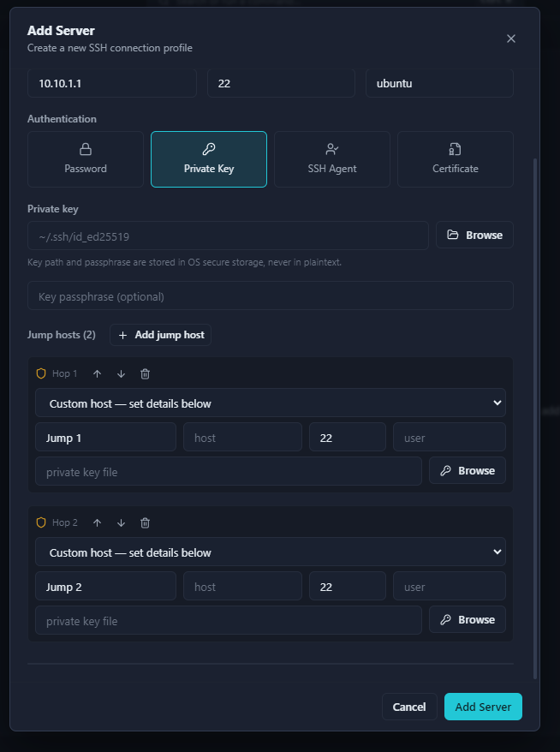This screenshot has height=752, width=560.
Task: Browse for Hop 2 private key file
Action: [x=467, y=619]
